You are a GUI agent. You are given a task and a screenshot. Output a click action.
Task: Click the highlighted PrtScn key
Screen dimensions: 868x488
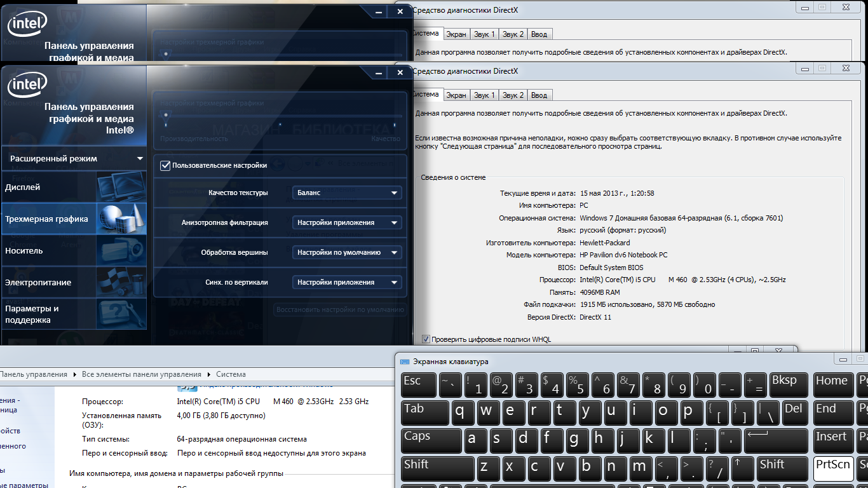833,468
